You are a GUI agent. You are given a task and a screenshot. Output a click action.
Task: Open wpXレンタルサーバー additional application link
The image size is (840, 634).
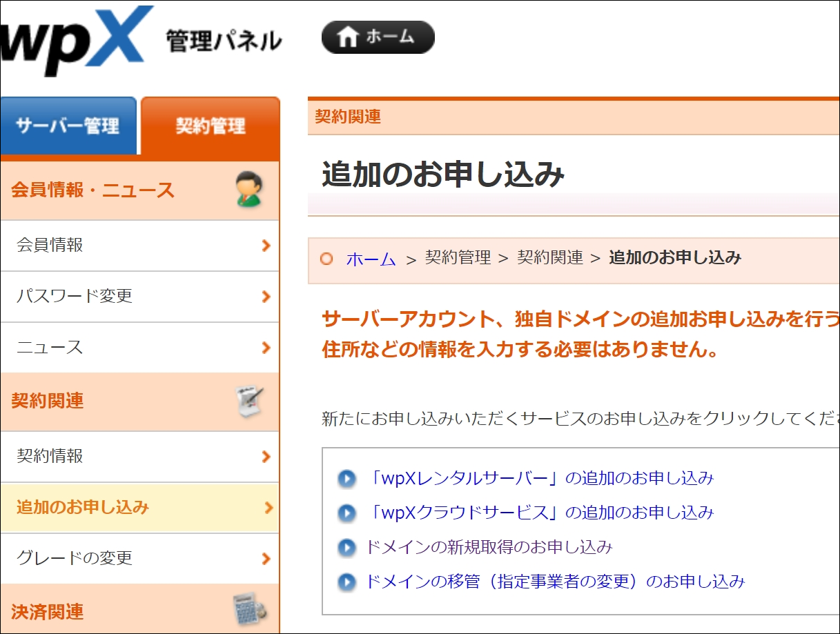540,478
